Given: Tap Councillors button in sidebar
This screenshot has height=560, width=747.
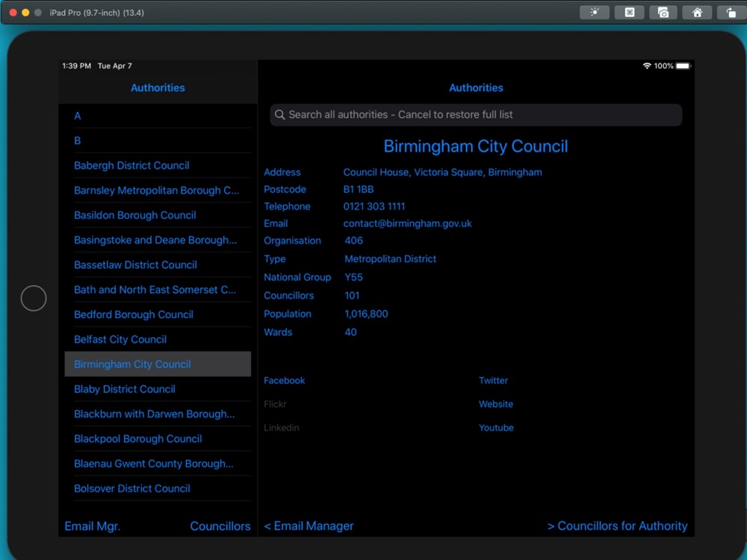Looking at the screenshot, I should tap(220, 526).
